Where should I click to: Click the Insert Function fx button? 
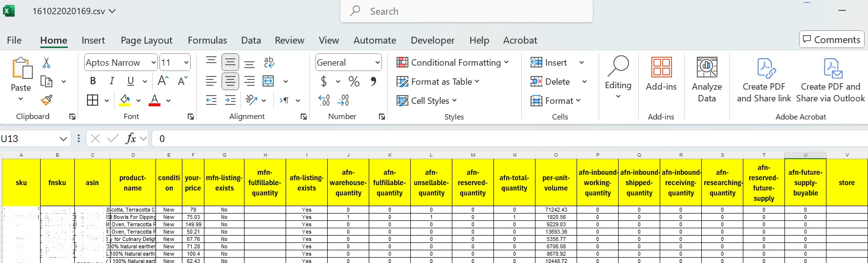pos(131,139)
